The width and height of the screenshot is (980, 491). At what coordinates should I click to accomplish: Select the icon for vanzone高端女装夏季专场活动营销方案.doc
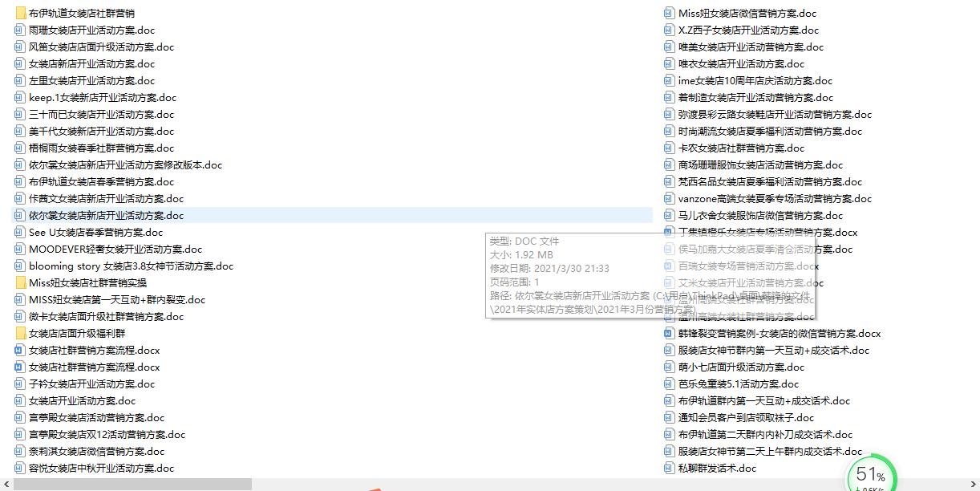(x=670, y=198)
